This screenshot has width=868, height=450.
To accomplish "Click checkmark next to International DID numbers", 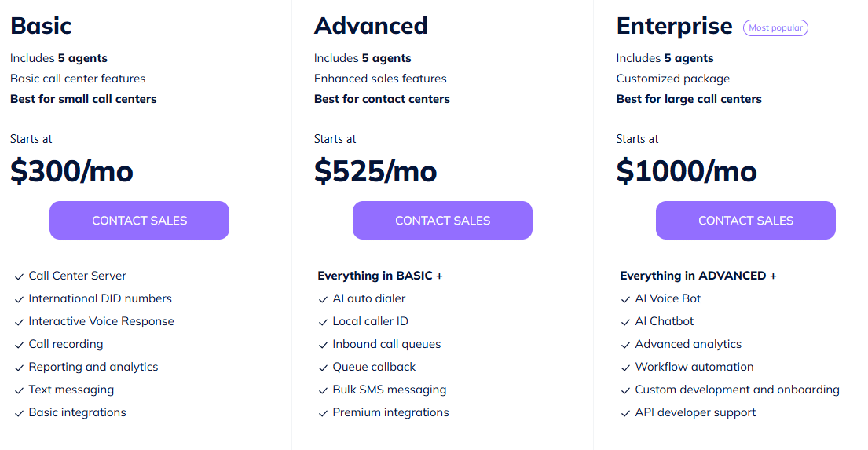I will tap(19, 299).
